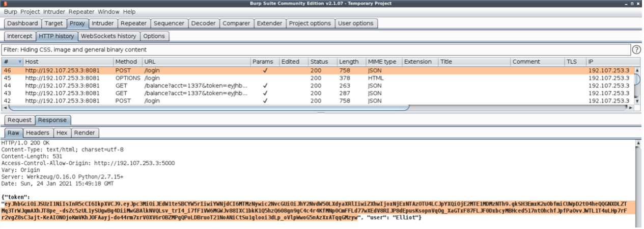Open the WebSockets history sub-tab
644x229 pixels.
108,36
